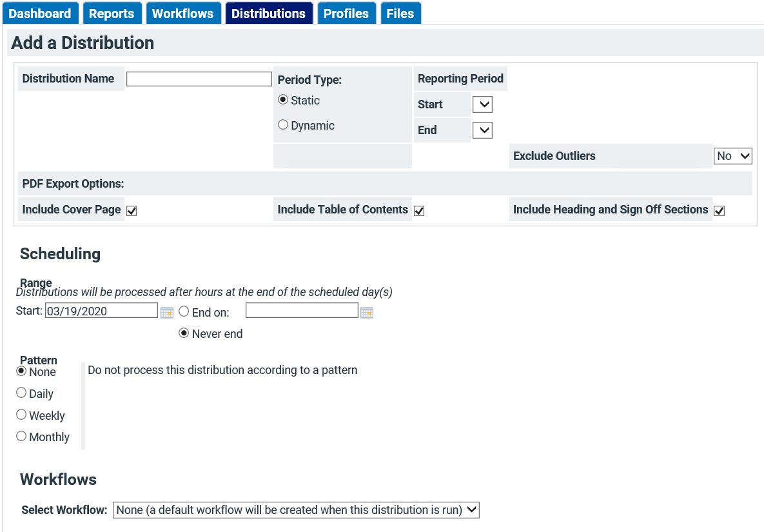
Task: Click the Add a Distribution heading
Action: (x=83, y=43)
